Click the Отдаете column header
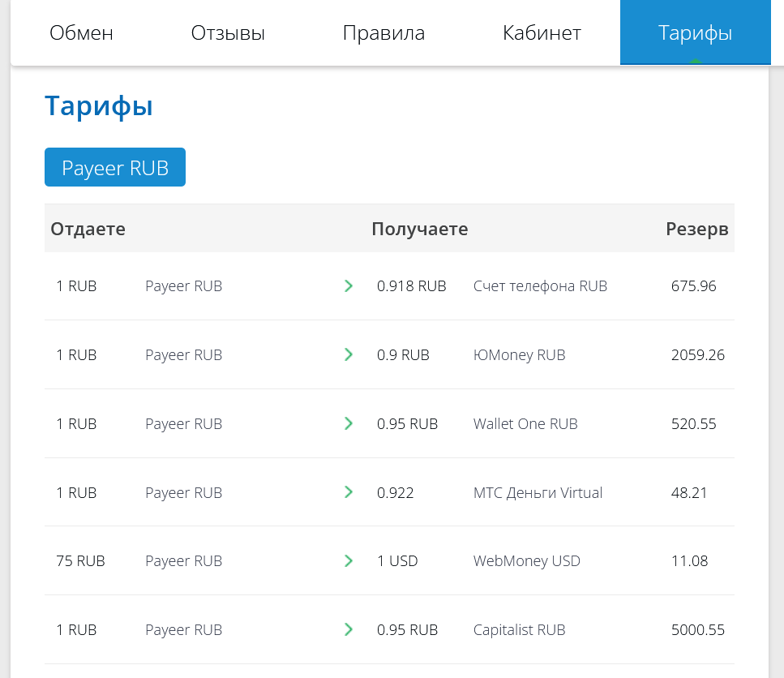This screenshot has height=678, width=784. [x=88, y=229]
